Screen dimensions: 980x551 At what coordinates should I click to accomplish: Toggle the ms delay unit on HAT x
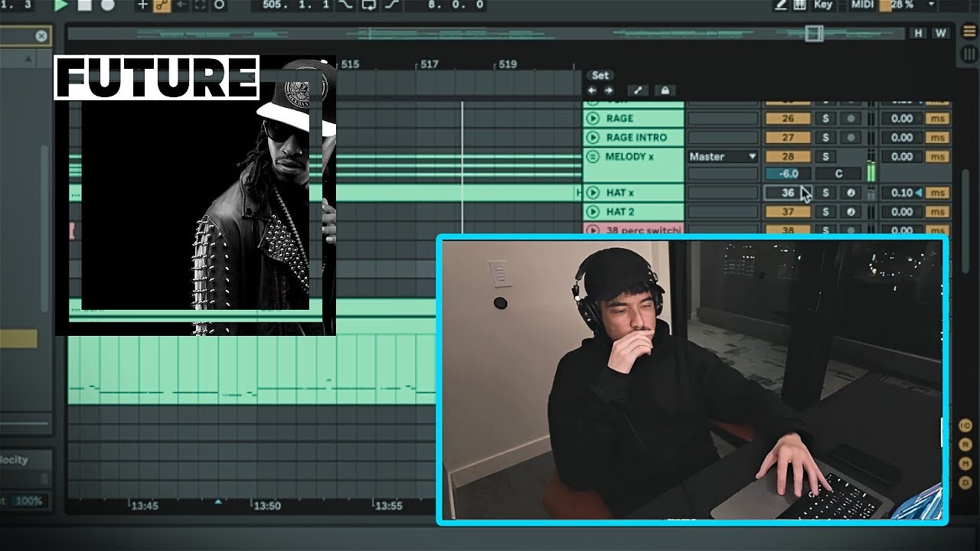[x=938, y=193]
